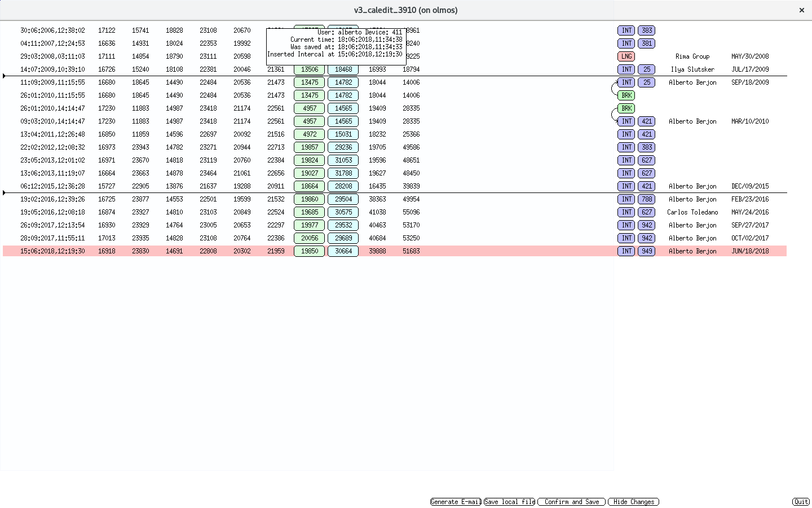Screen dimensions: 812x508
Task: Click the value 51683 in the highlighted row
Action: tap(411, 251)
